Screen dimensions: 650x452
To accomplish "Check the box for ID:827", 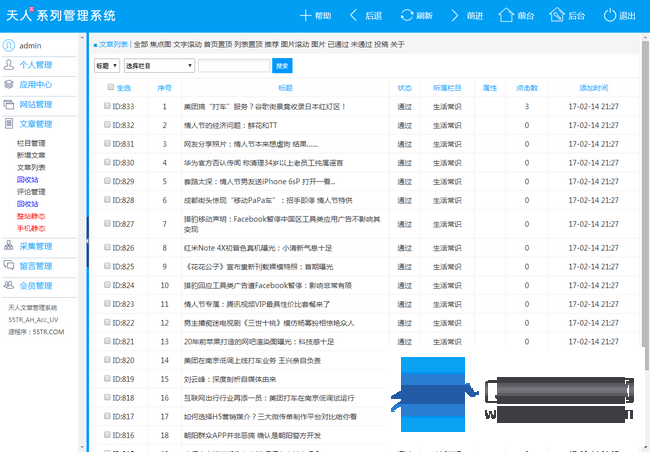I will pyautogui.click(x=107, y=224).
